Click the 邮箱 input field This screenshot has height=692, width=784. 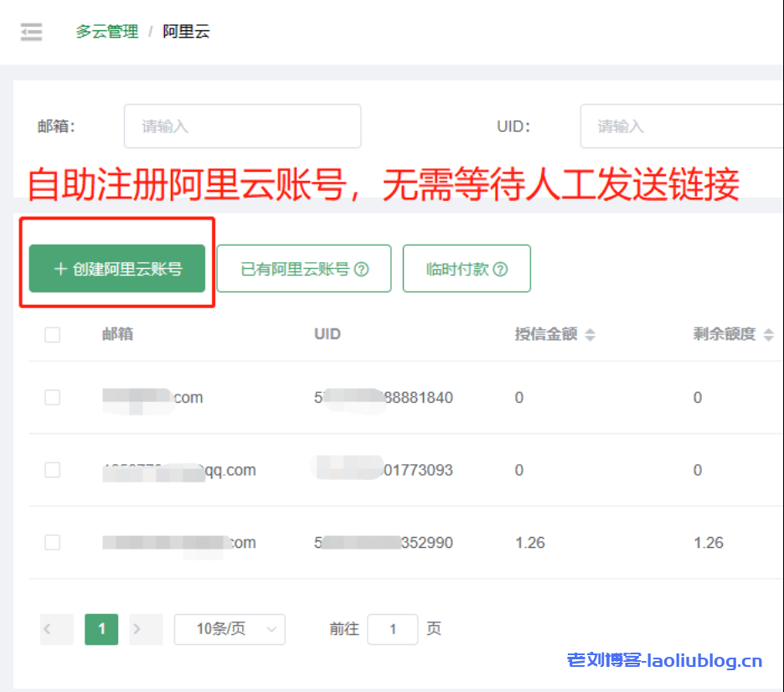(x=242, y=126)
